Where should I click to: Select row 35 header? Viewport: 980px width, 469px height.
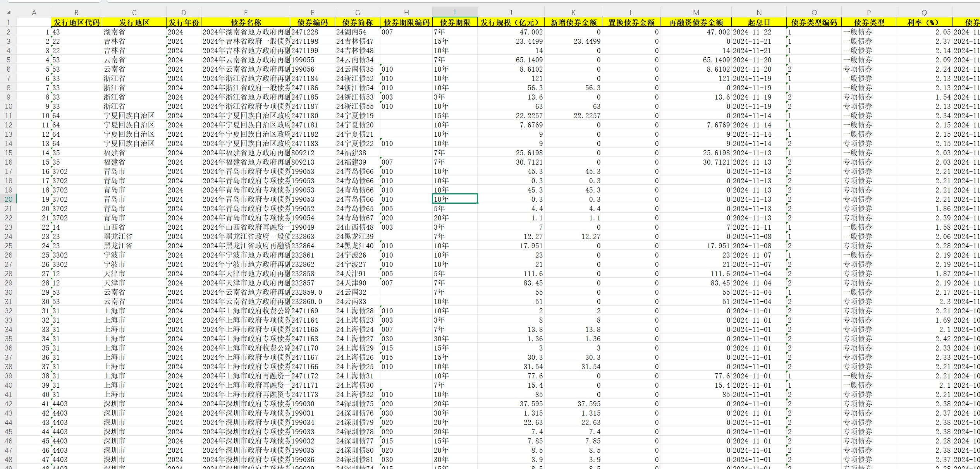point(9,338)
